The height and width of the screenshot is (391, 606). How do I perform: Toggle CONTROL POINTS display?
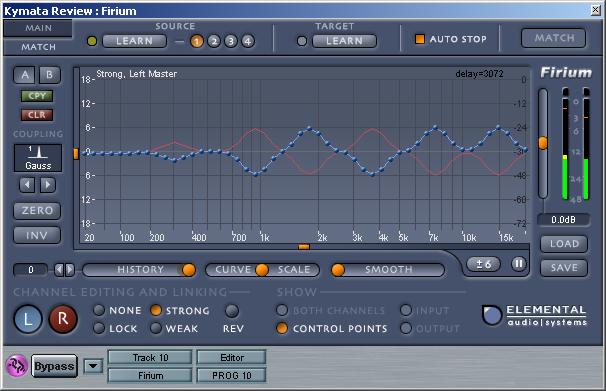[x=282, y=328]
